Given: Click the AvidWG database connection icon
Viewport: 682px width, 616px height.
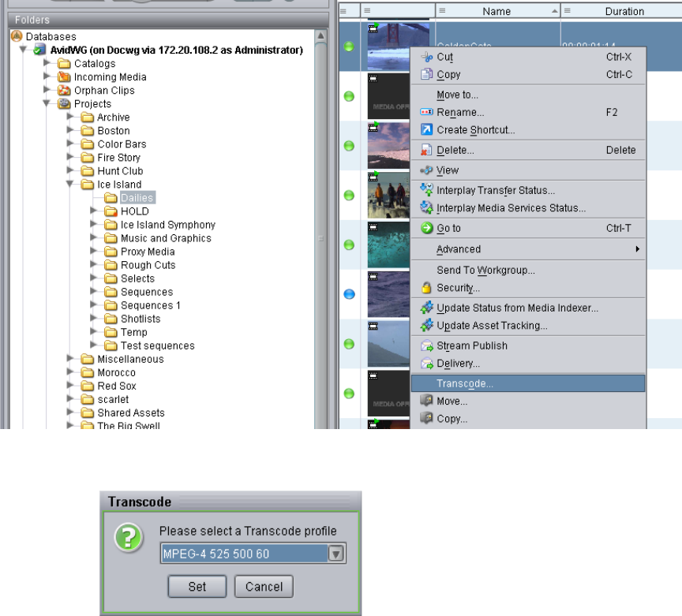Looking at the screenshot, I should point(39,50).
